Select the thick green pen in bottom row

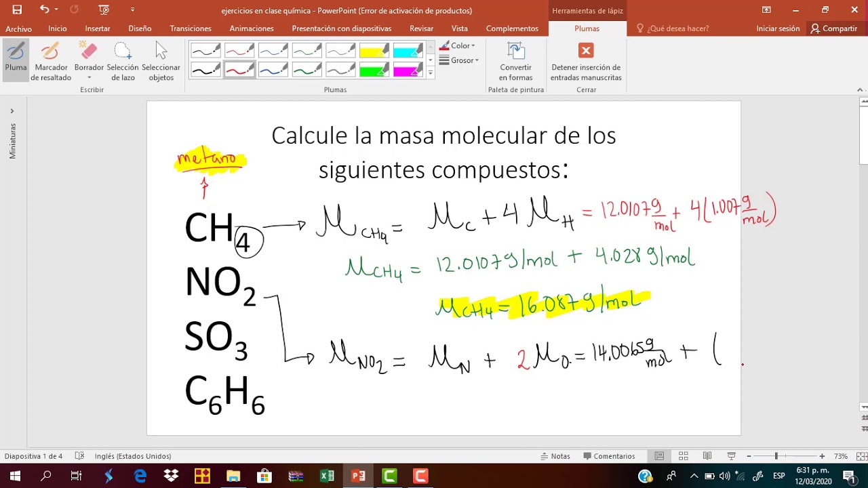(307, 69)
